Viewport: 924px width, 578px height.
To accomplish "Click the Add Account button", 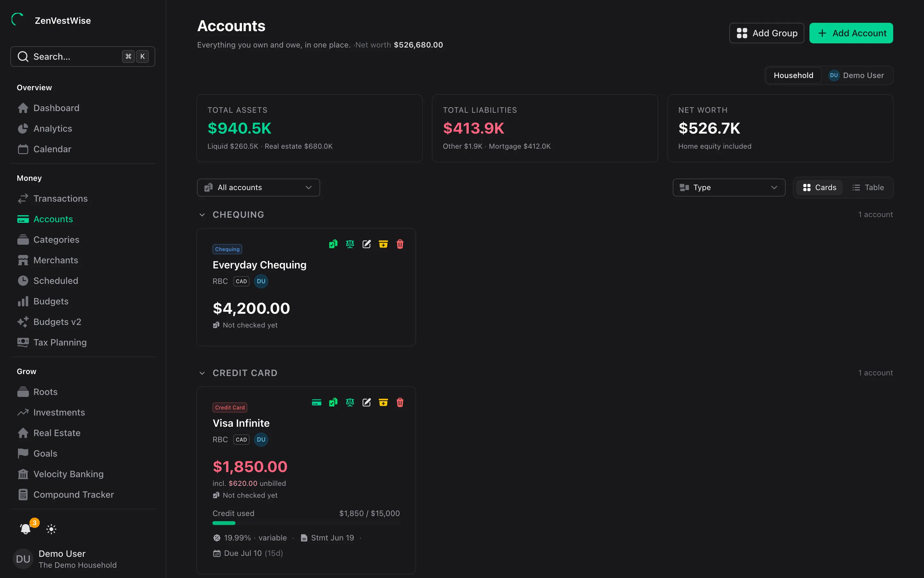I will [x=851, y=33].
